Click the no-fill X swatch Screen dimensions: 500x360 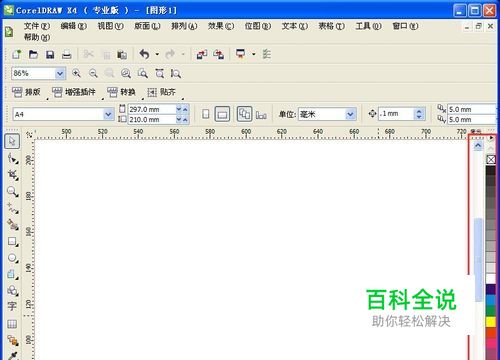[x=491, y=160]
